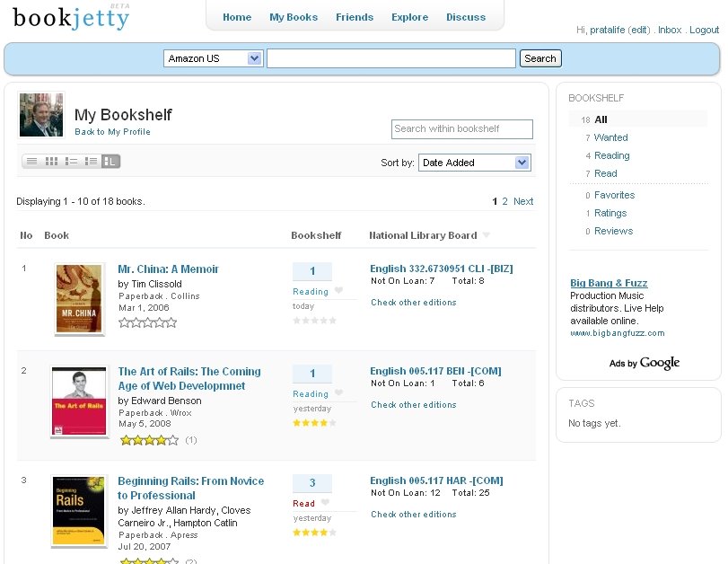Select compact thumbnail list view icon

tap(71, 162)
